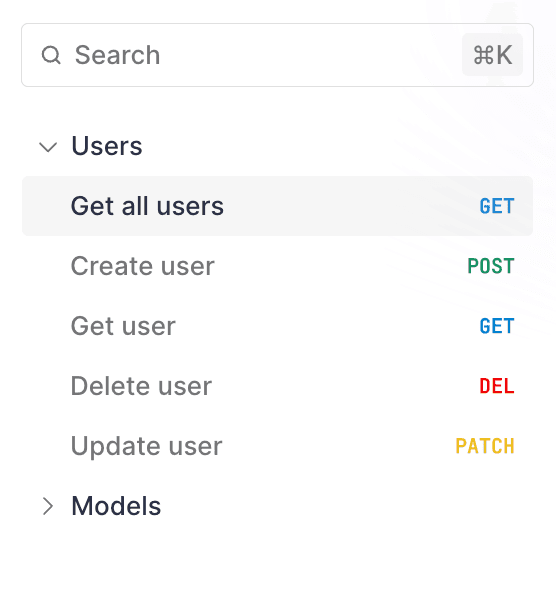Go to the Get user endpoint
The image size is (556, 604).
123,326
